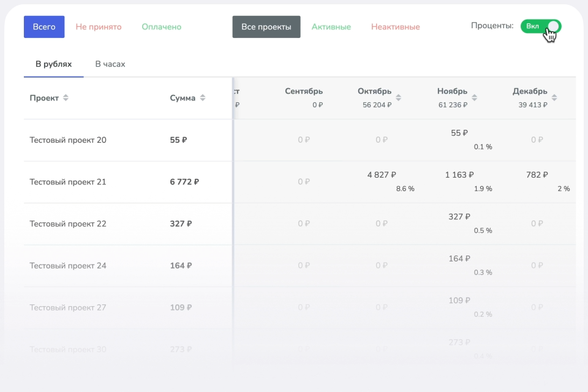Click sort arrows next to Октябрь
Viewport: 588px width, 392px height.
[x=399, y=97]
